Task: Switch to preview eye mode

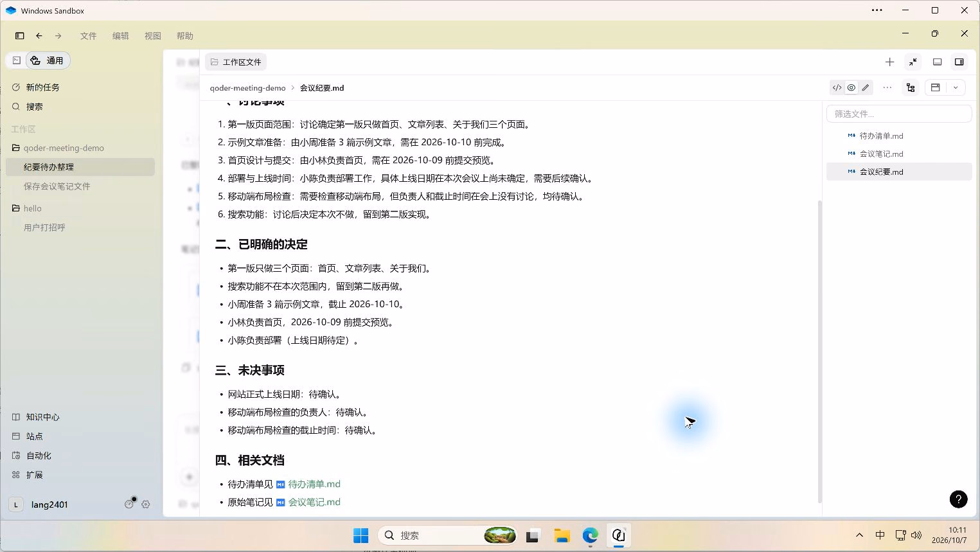Action: pyautogui.click(x=851, y=88)
